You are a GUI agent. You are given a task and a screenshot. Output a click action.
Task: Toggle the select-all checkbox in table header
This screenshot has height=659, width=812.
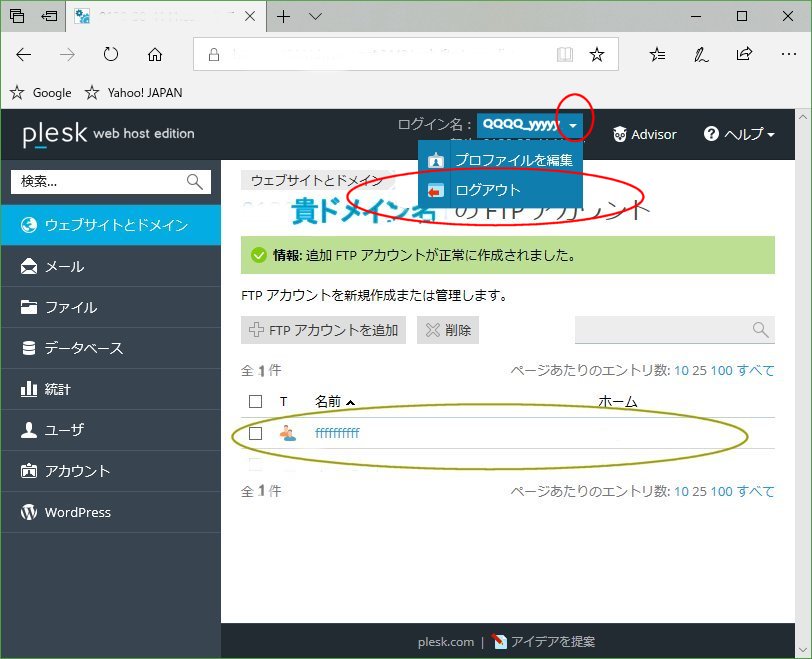coord(257,401)
